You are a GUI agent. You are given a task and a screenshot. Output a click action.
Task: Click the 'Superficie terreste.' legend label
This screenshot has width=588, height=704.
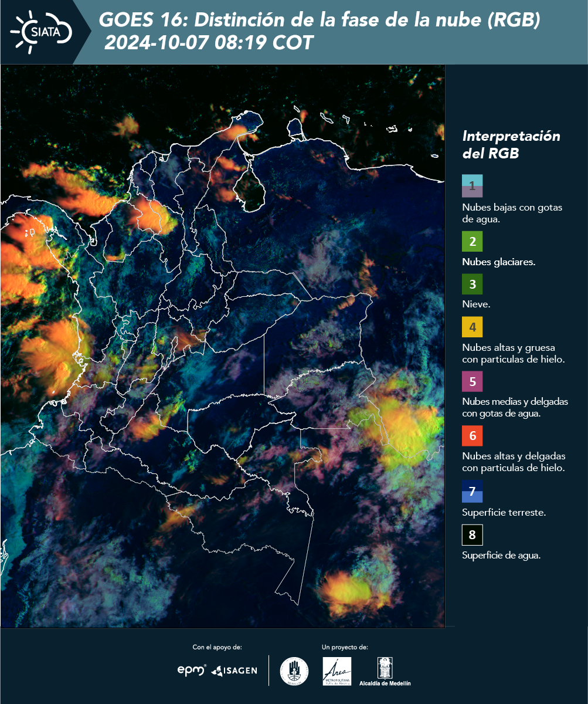coord(504,513)
